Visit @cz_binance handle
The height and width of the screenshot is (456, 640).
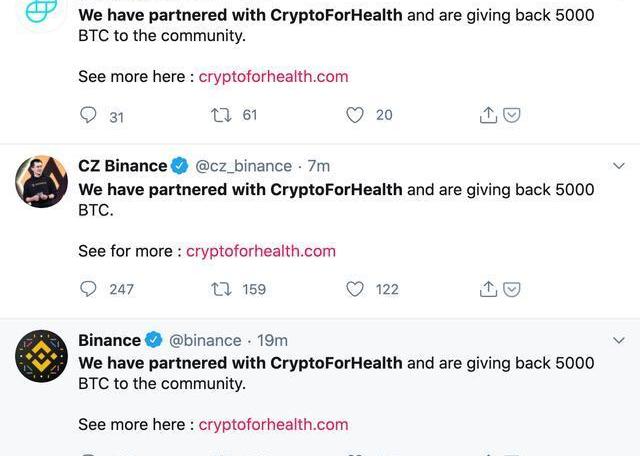243,166
